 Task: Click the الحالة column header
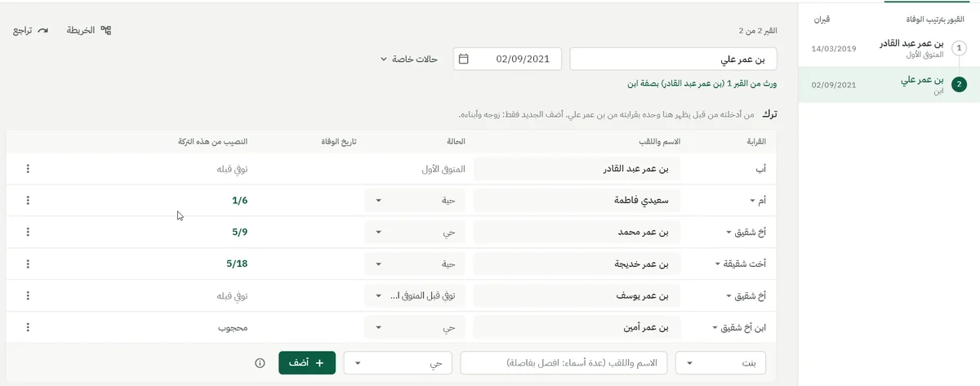point(456,141)
